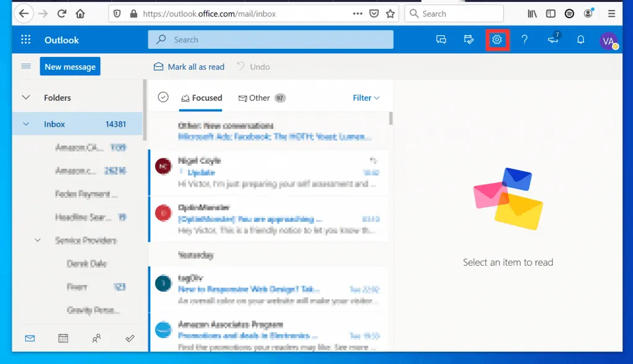Viewport: 633px width, 364px height.
Task: Select the circle to choose all emails
Action: [x=163, y=97]
